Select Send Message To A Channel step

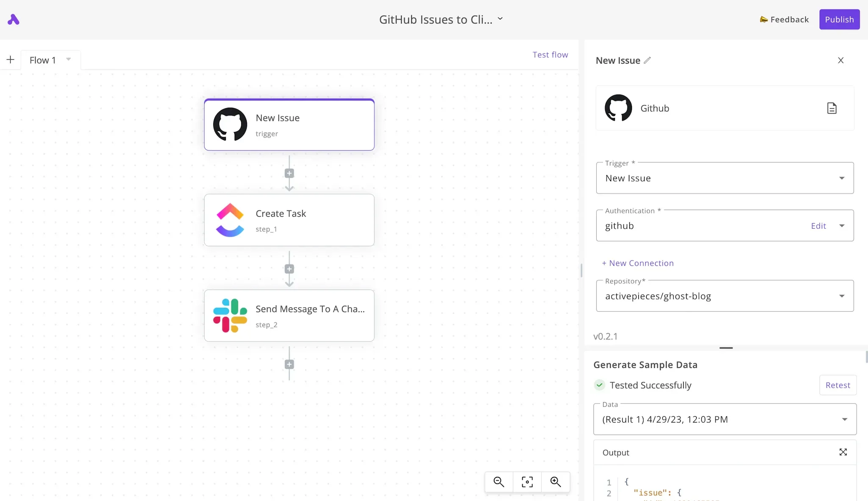click(x=289, y=316)
